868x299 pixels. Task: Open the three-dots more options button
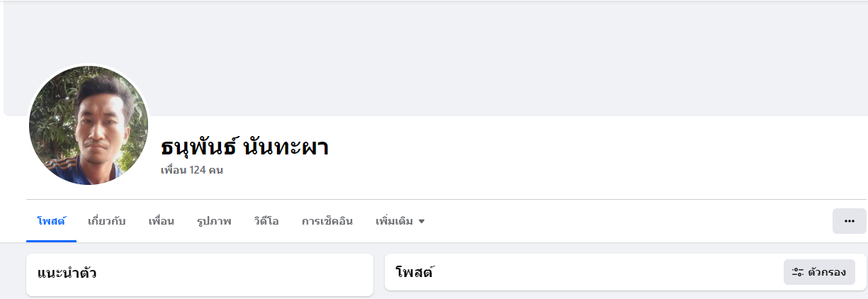tap(849, 221)
